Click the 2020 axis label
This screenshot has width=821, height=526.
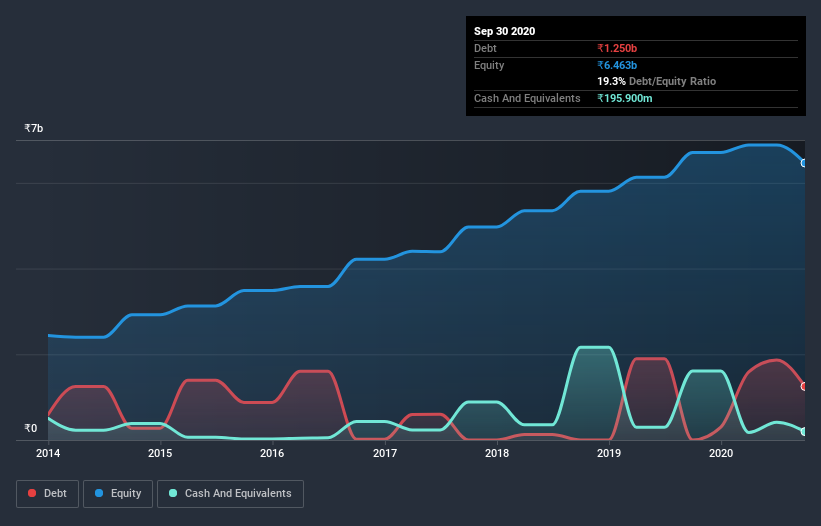pyautogui.click(x=720, y=453)
